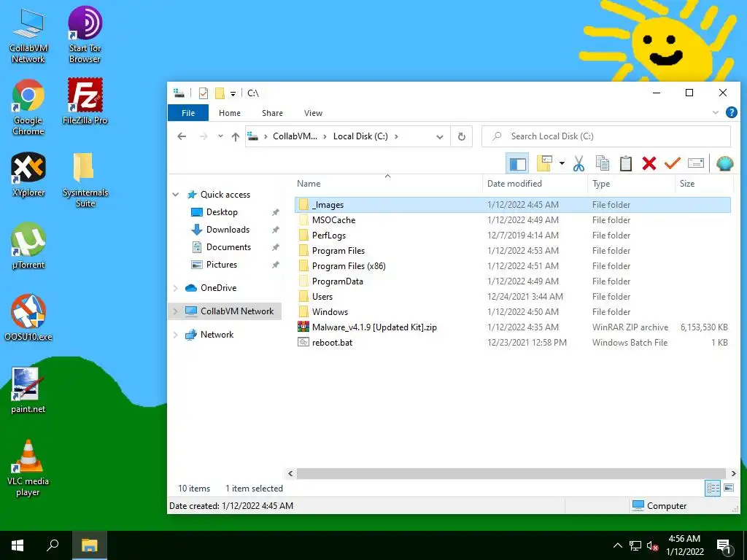This screenshot has height=560, width=747.
Task: Click the orange checkmark Properties icon
Action: (x=672, y=163)
